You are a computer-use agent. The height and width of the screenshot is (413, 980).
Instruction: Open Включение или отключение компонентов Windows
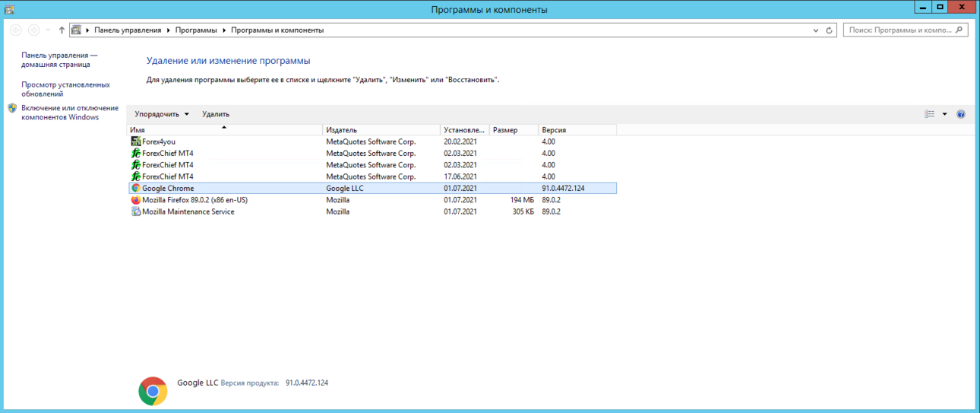(x=70, y=113)
